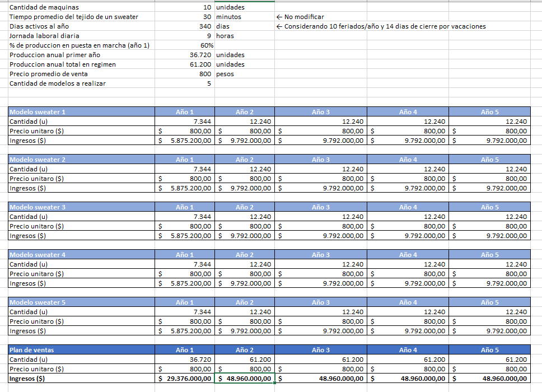Click the 30 value beside "minutos"
The height and width of the screenshot is (392, 542).
[x=185, y=17]
